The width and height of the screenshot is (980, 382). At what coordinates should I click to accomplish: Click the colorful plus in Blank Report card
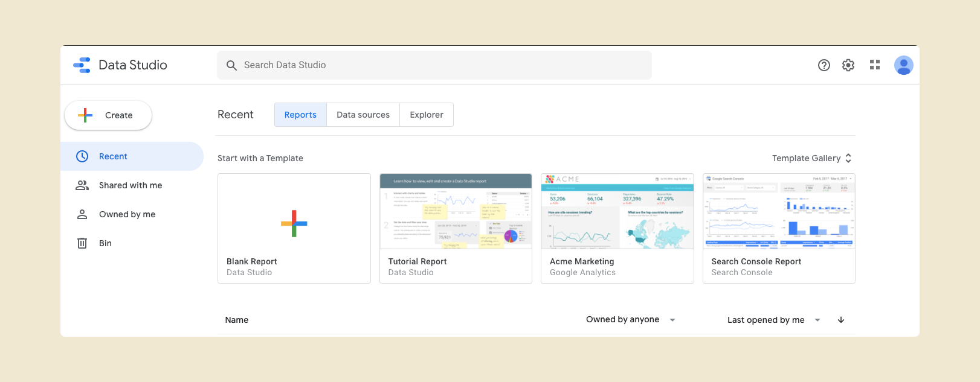294,223
